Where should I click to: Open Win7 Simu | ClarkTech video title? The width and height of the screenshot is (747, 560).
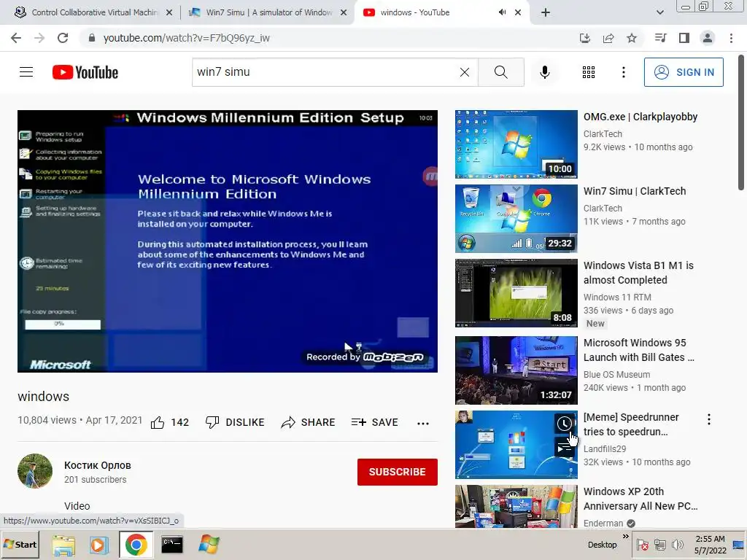click(635, 191)
